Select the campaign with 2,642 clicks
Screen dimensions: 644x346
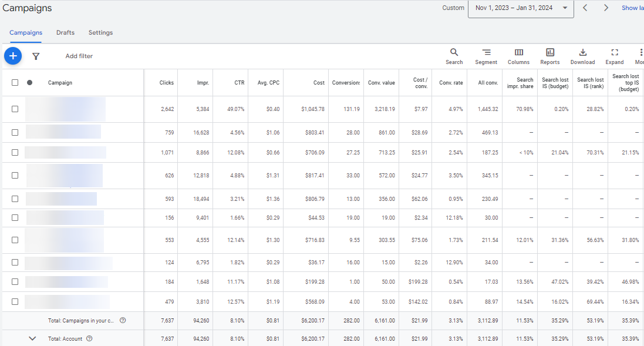[x=15, y=109]
